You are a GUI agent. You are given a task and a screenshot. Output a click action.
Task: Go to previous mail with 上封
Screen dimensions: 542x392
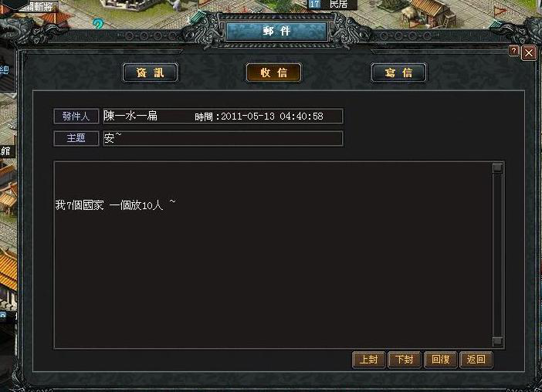click(369, 360)
